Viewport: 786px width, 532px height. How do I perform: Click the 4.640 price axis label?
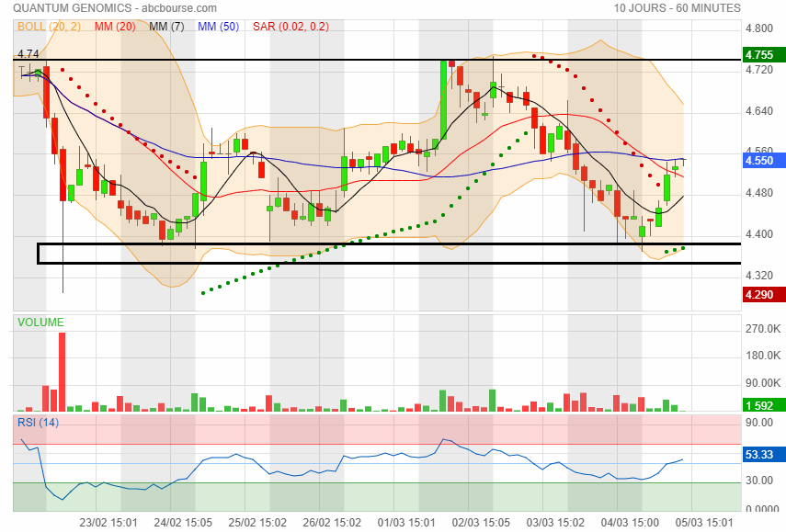click(759, 111)
